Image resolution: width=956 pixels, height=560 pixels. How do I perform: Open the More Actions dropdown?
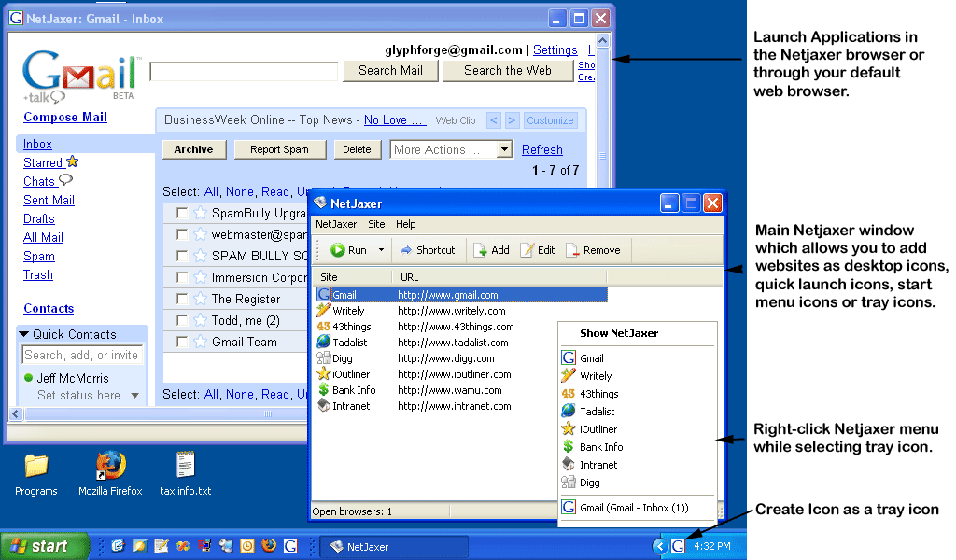(451, 149)
